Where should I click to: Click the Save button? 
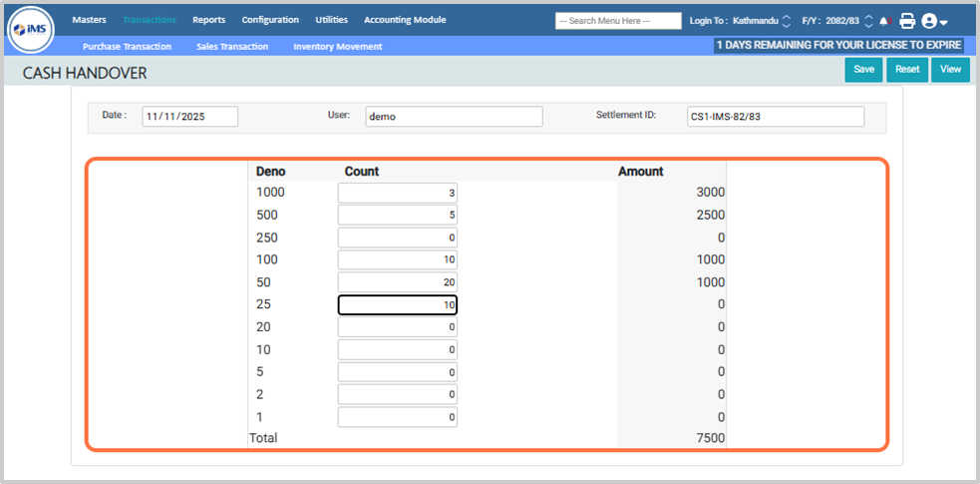[863, 70]
